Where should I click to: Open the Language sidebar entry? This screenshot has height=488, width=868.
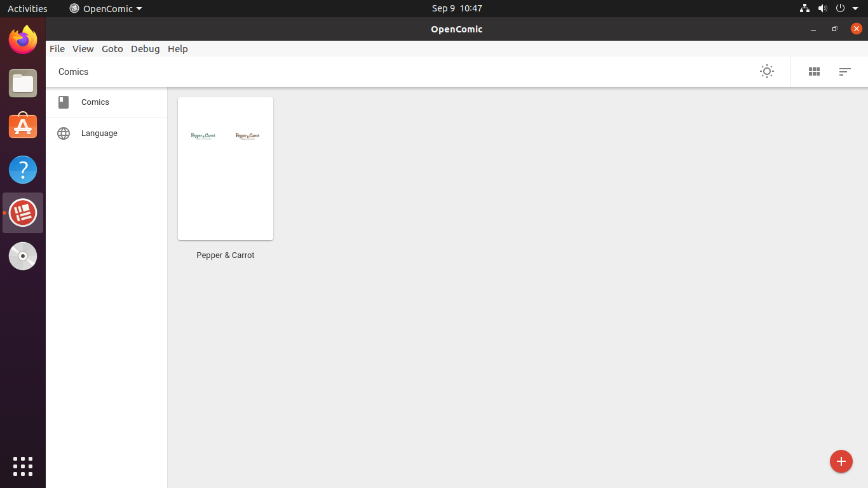[x=106, y=133]
